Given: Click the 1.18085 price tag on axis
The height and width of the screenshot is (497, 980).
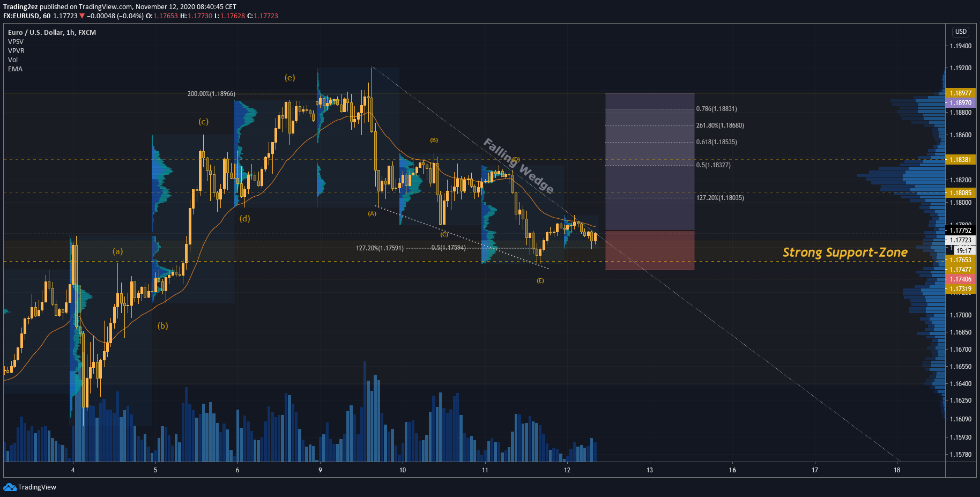Looking at the screenshot, I should point(960,193).
